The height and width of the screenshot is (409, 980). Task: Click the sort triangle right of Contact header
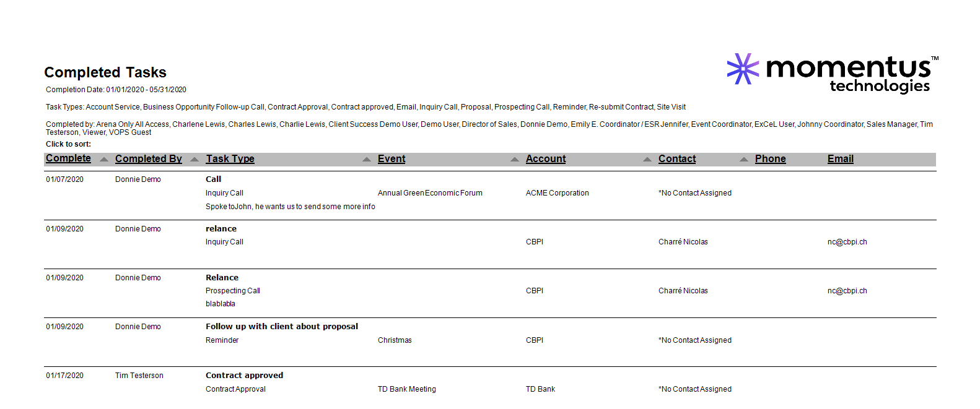[x=744, y=160]
